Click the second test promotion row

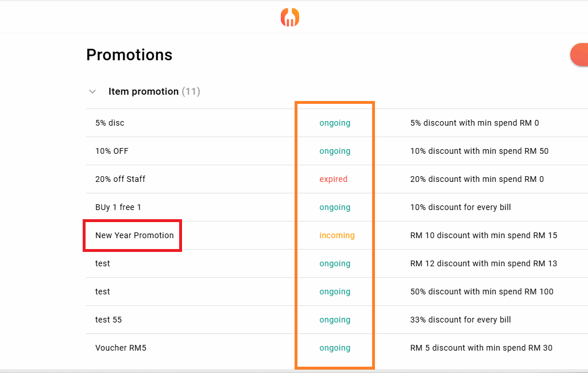[102, 292]
